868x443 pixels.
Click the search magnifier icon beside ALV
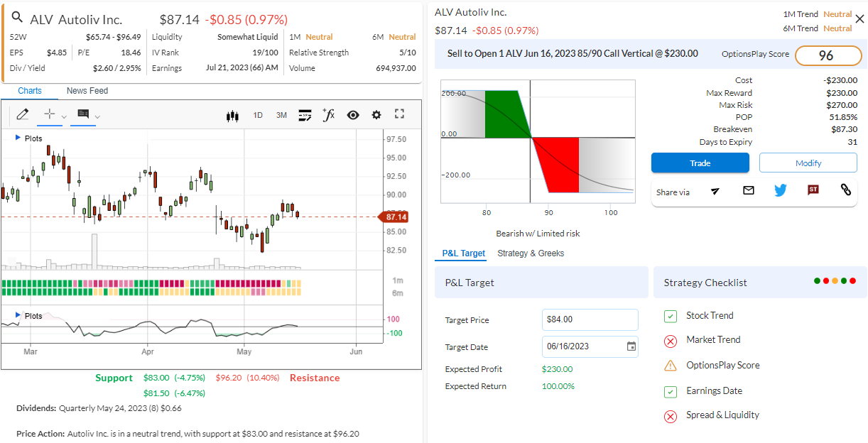coord(18,18)
